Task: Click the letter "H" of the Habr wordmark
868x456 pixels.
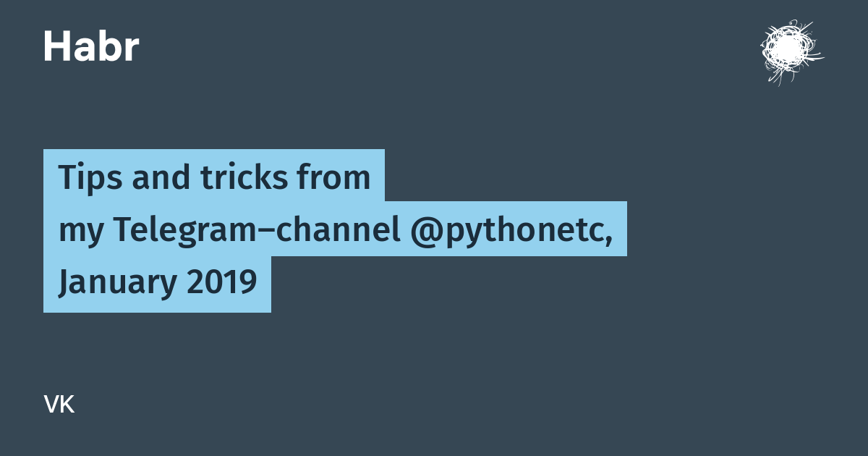Action: [56, 46]
